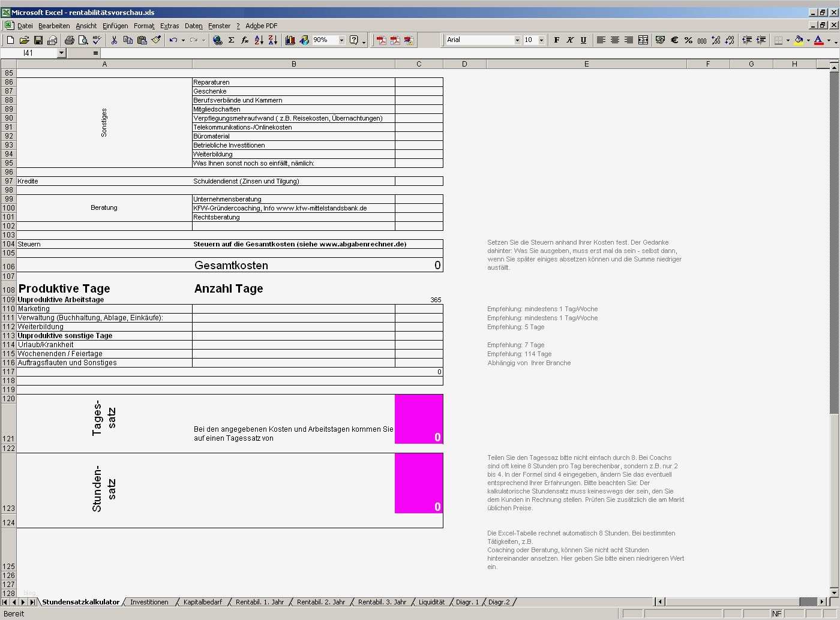
Task: Click the Convert to Adobe PDF icon
Action: click(x=380, y=40)
